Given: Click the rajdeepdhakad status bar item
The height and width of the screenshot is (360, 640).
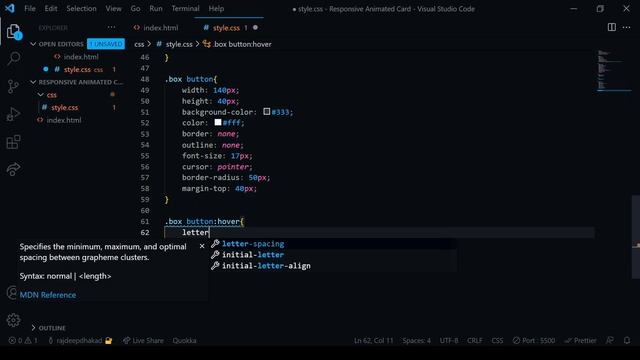Looking at the screenshot, I should pos(80,340).
